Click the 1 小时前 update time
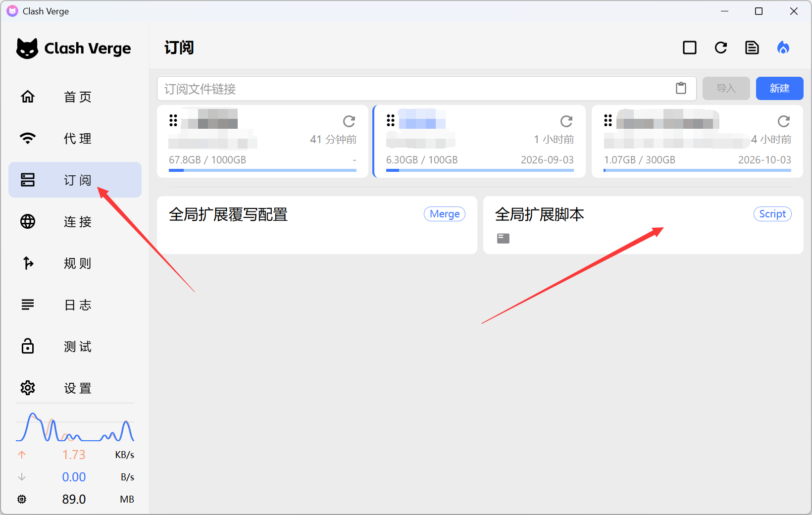This screenshot has width=812, height=515. [554, 140]
